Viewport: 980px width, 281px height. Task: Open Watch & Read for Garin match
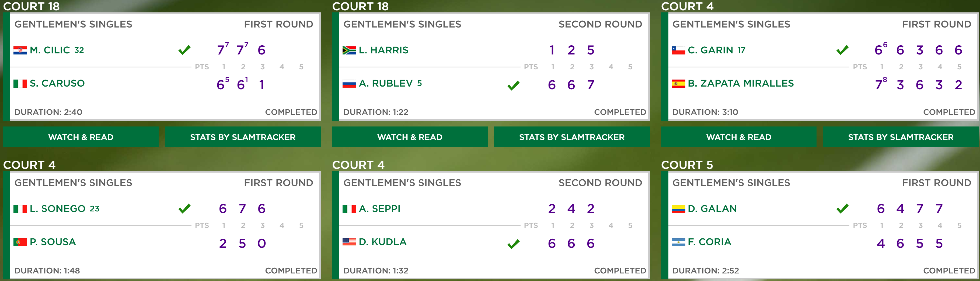tap(739, 137)
